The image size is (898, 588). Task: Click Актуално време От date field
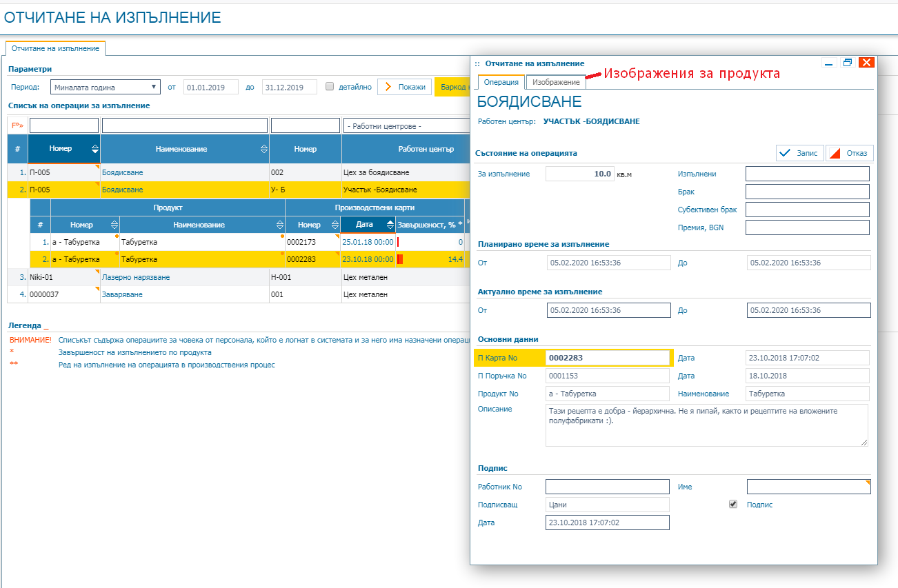pos(609,310)
